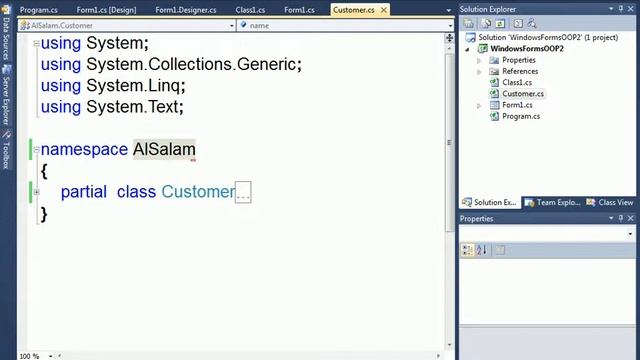Open the Properties object selector dropdown

coord(630,234)
